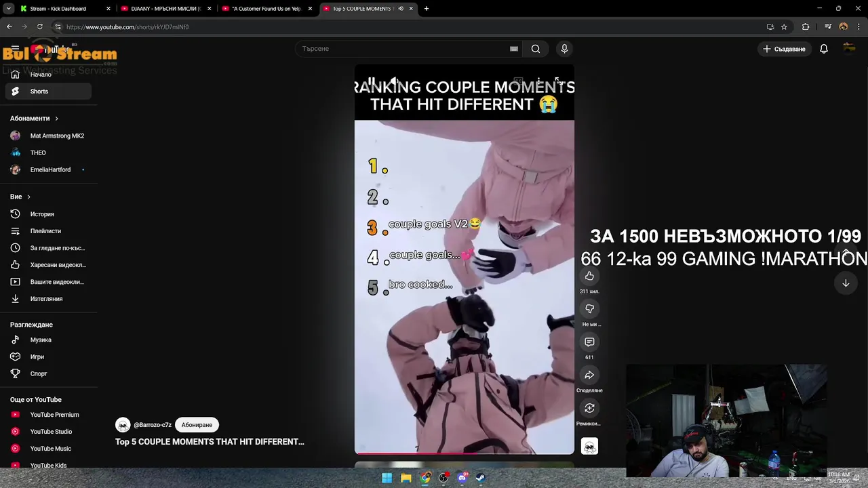This screenshot has width=868, height=488.
Task: Open a new browser tab
Action: click(x=427, y=9)
